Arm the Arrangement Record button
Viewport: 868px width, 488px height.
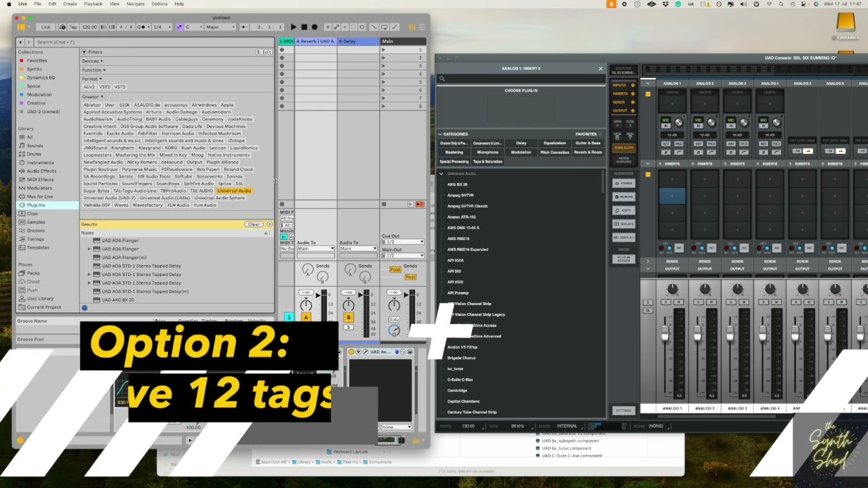pyautogui.click(x=314, y=27)
